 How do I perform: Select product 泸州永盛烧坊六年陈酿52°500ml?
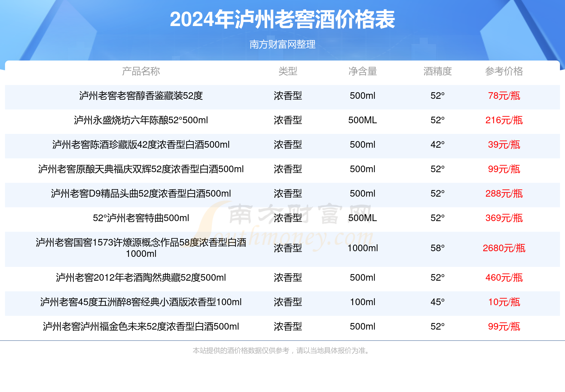(x=141, y=120)
